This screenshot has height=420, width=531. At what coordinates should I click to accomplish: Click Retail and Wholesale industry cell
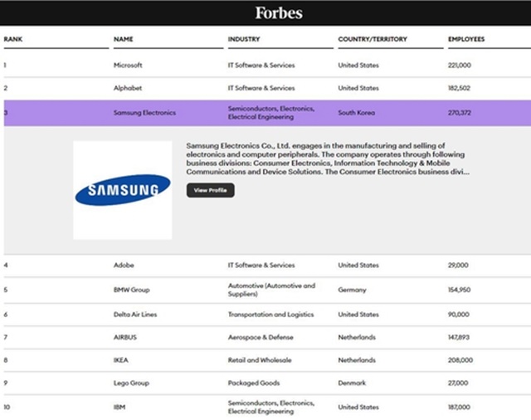coord(260,360)
